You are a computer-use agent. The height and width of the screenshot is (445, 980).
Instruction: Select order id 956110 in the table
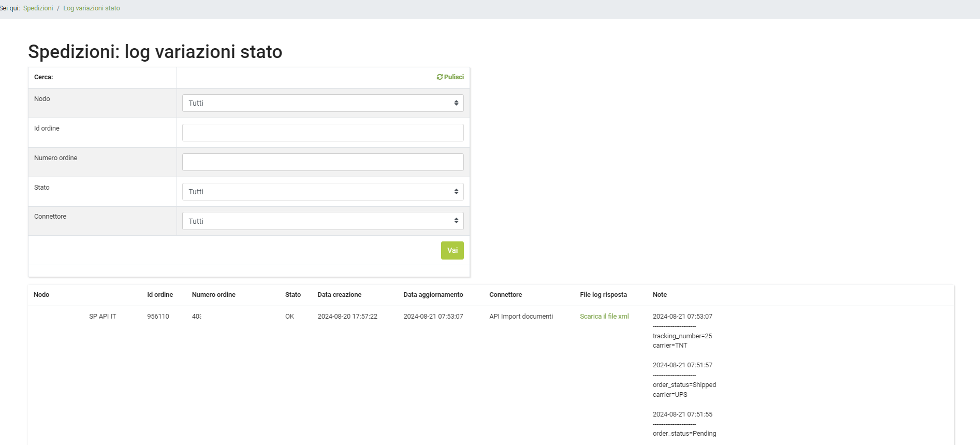coord(158,317)
